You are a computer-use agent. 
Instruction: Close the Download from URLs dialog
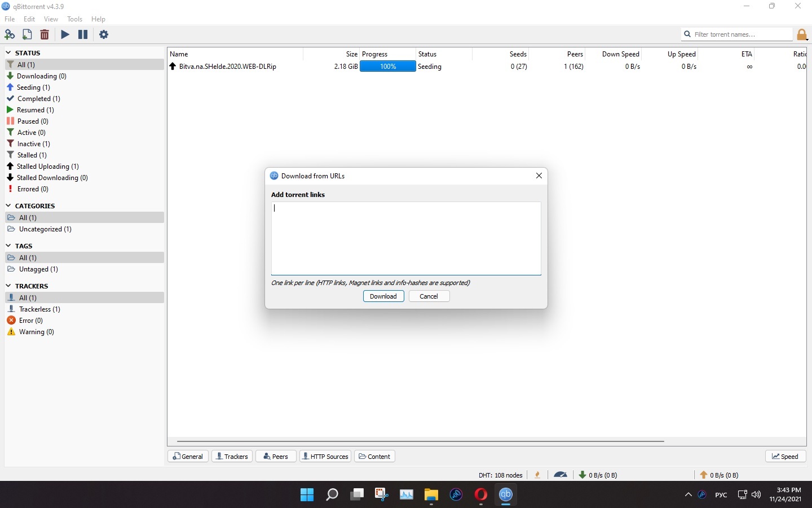click(x=539, y=176)
